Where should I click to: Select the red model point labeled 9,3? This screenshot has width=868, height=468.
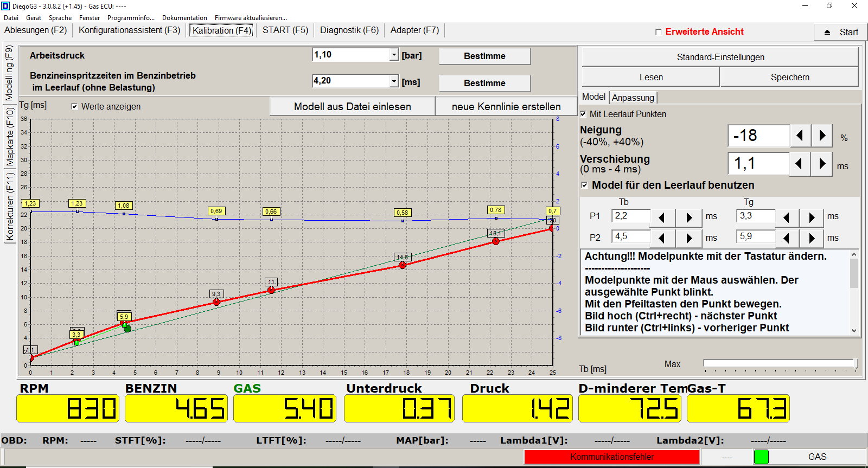(x=216, y=302)
